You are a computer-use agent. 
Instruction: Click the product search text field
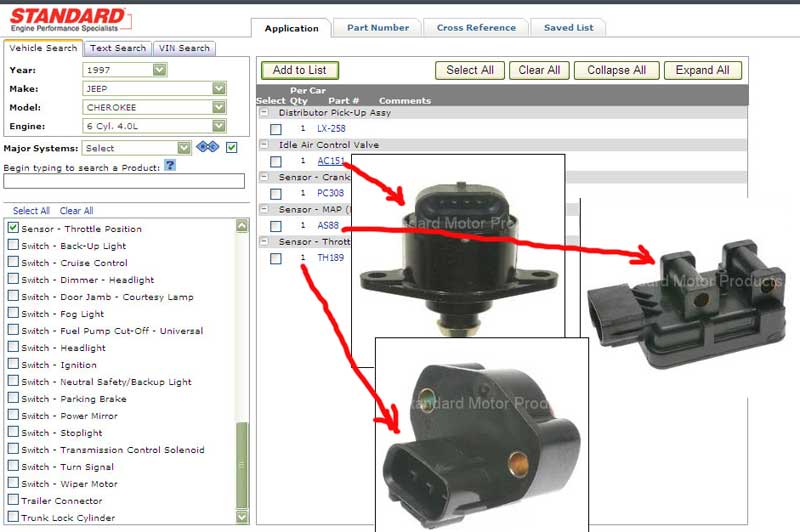click(124, 182)
